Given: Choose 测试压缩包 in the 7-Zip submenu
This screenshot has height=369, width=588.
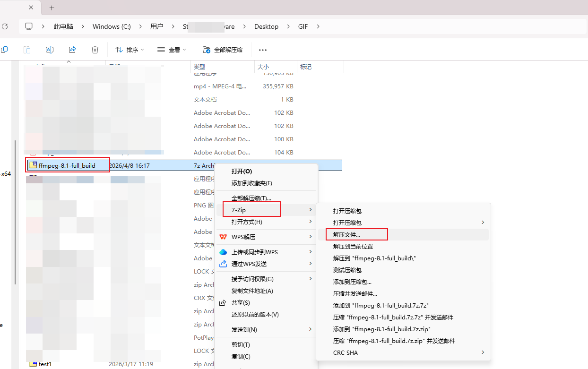Looking at the screenshot, I should click(x=404, y=270).
